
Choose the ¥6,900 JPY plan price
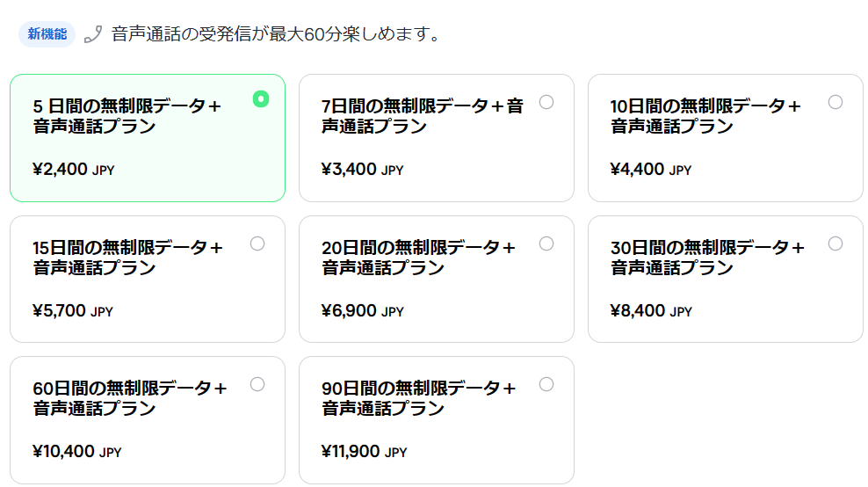[x=363, y=311]
